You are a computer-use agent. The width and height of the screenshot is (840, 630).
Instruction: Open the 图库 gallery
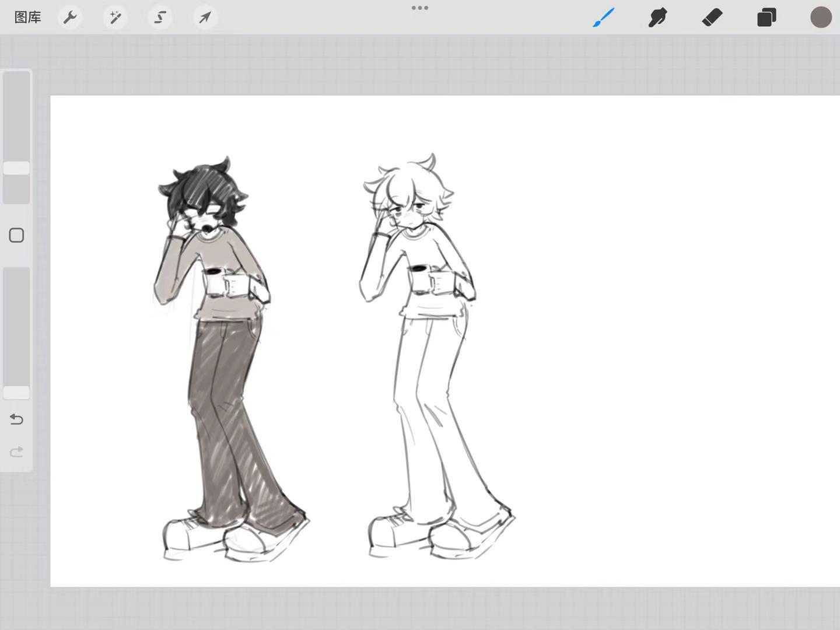(27, 17)
